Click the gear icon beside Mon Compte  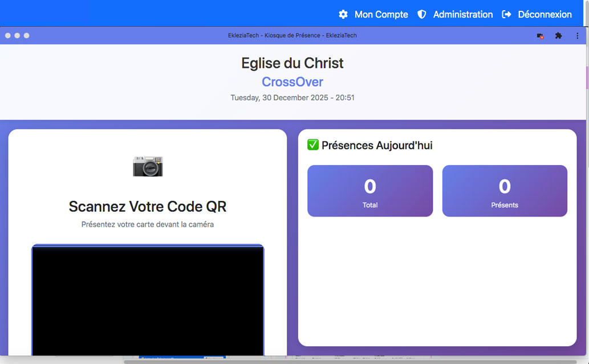(343, 14)
